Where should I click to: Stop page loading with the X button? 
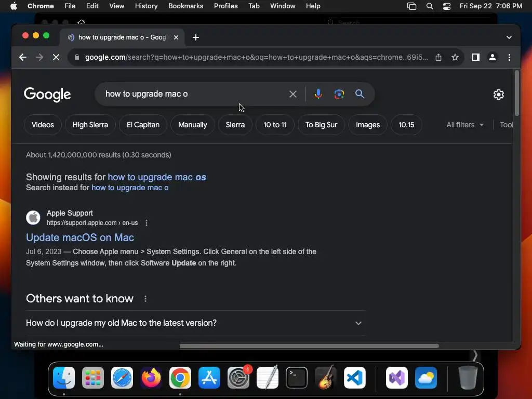coord(56,57)
